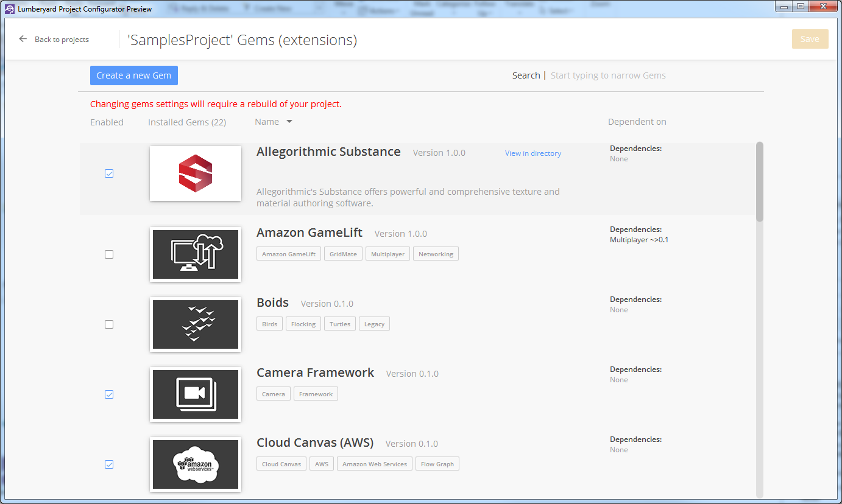The width and height of the screenshot is (842, 504).
Task: Open the Allegorithmic Substance gem logo thumbnail
Action: (x=196, y=173)
